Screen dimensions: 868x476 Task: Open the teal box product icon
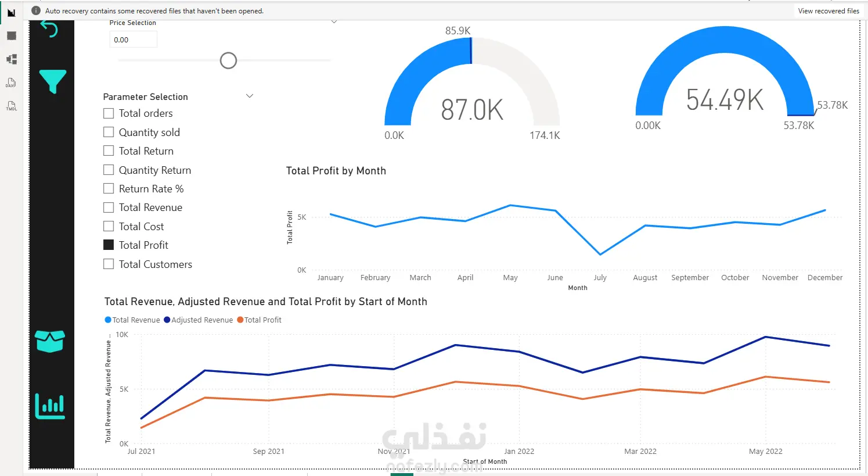point(50,341)
